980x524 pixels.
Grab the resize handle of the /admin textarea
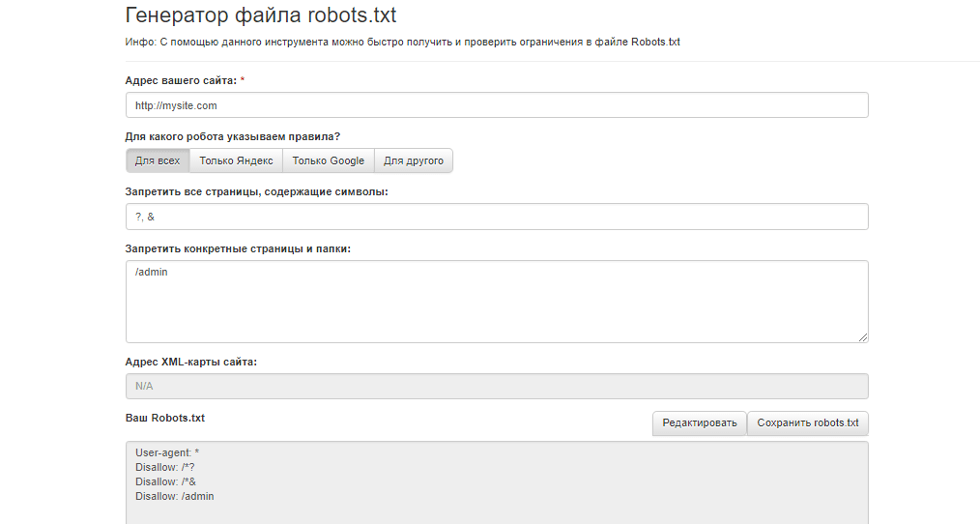pos(863,336)
